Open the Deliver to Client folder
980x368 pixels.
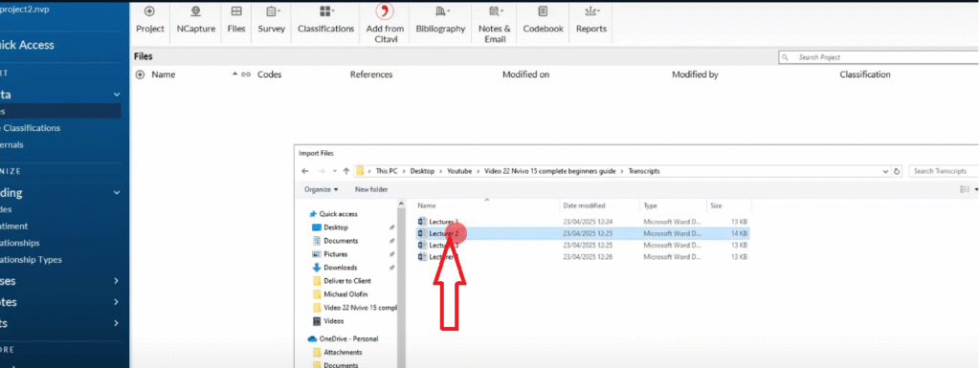[x=346, y=281]
